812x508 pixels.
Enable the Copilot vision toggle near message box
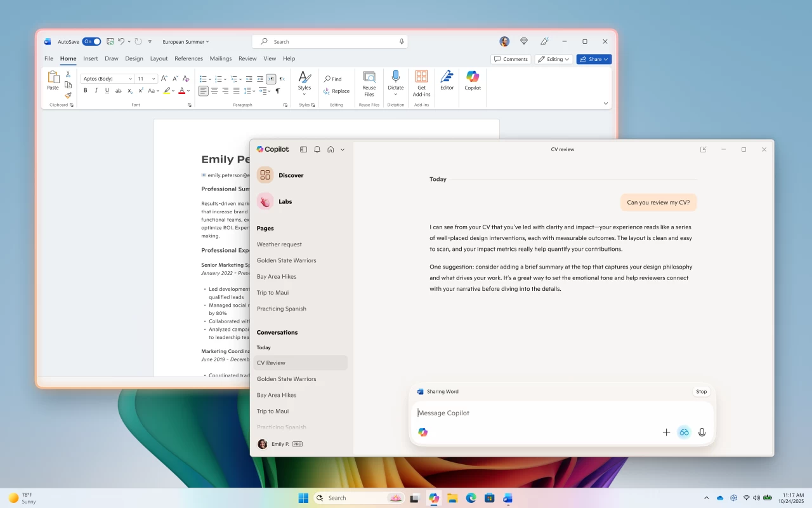(684, 432)
